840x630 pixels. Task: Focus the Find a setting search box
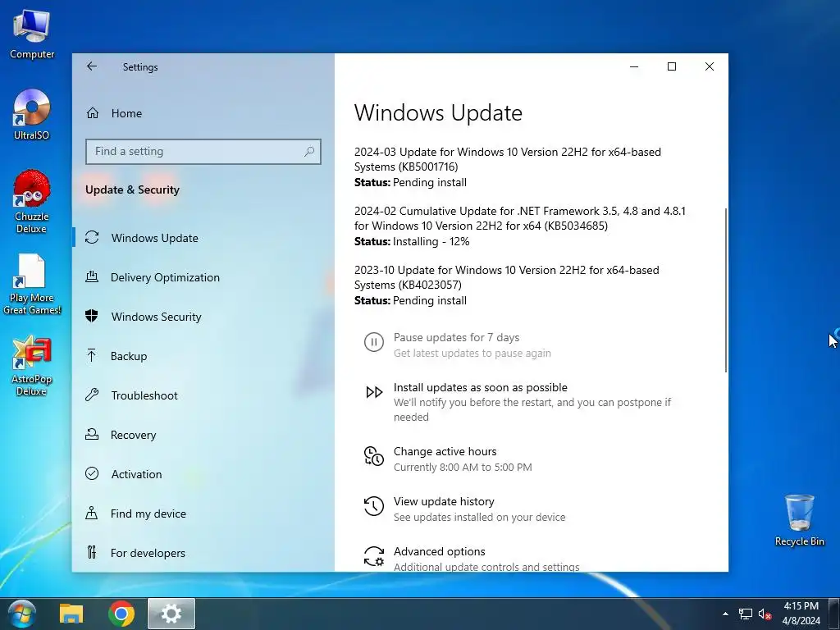tap(203, 152)
